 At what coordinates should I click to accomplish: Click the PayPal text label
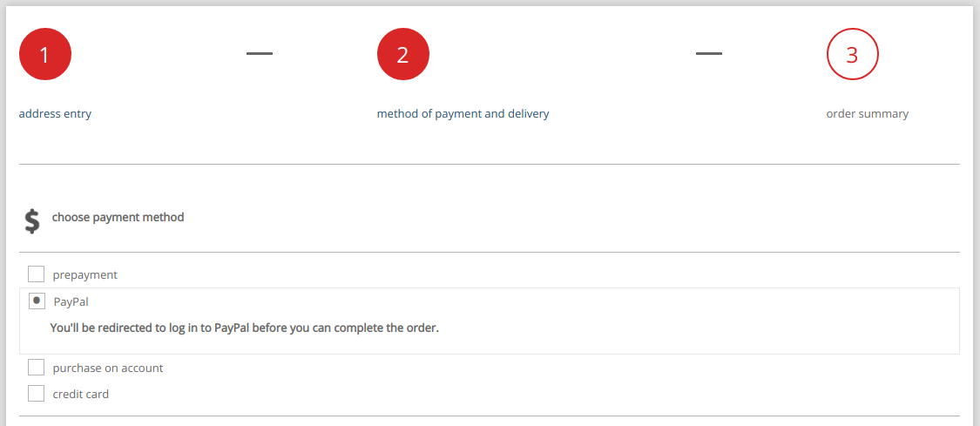(71, 301)
